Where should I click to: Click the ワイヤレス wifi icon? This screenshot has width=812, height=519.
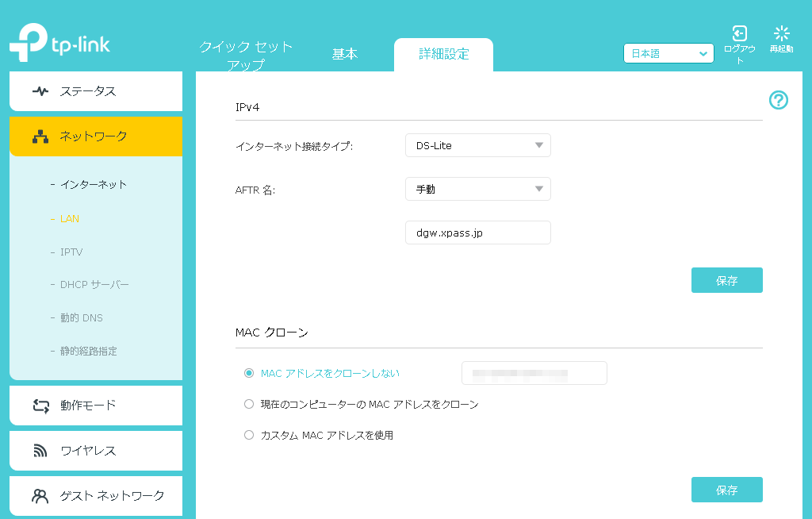tap(40, 451)
